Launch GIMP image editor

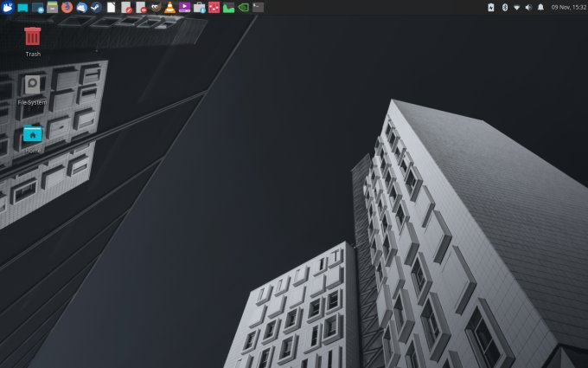tap(155, 7)
